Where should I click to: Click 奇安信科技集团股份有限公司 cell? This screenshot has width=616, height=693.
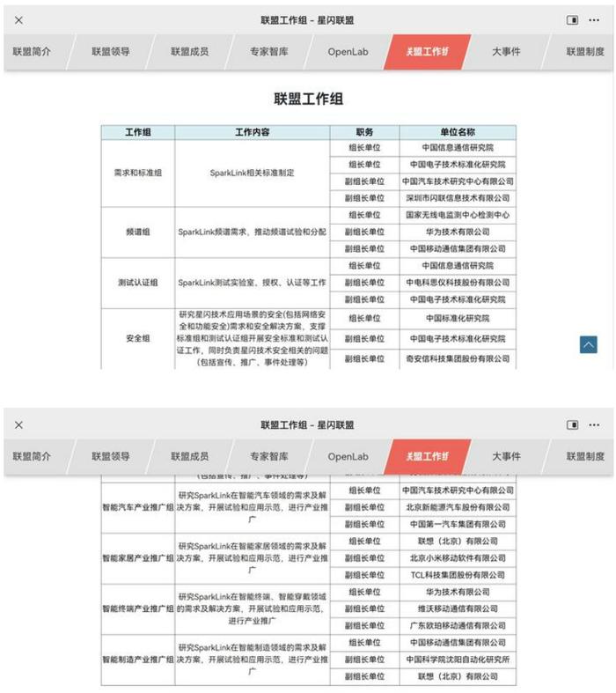coord(458,359)
